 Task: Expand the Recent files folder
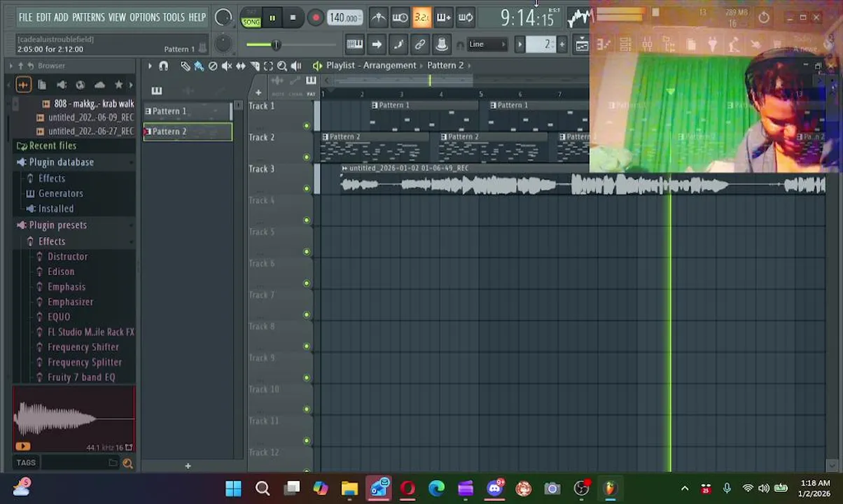[46, 146]
